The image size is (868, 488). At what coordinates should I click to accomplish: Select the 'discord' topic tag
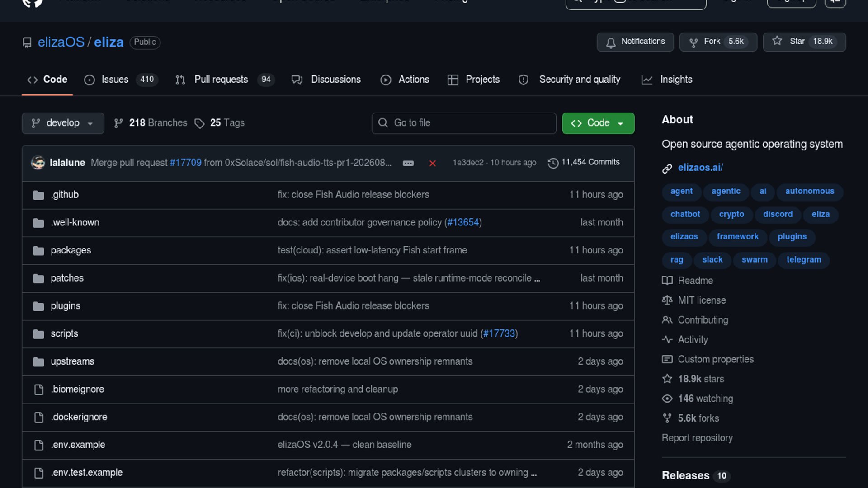click(778, 215)
